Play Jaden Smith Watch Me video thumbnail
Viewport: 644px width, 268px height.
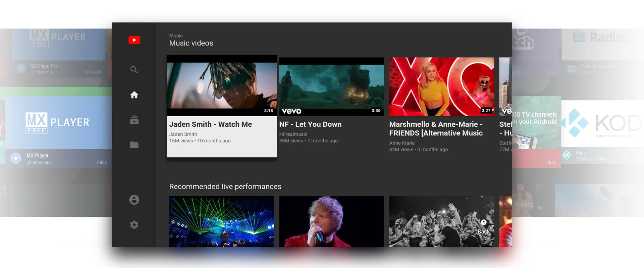tap(221, 85)
